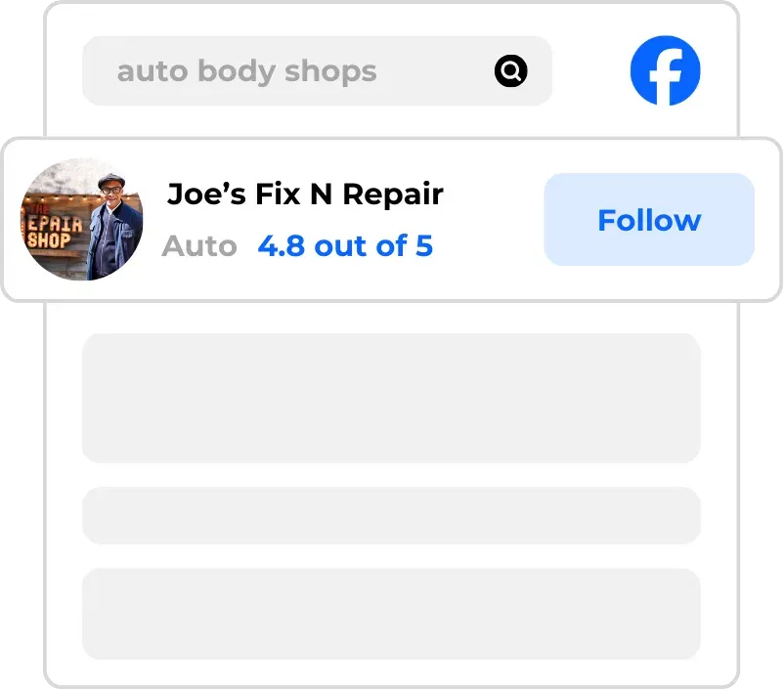This screenshot has height=690, width=784.
Task: Click the black magnifying glass search icon
Action: (510, 71)
